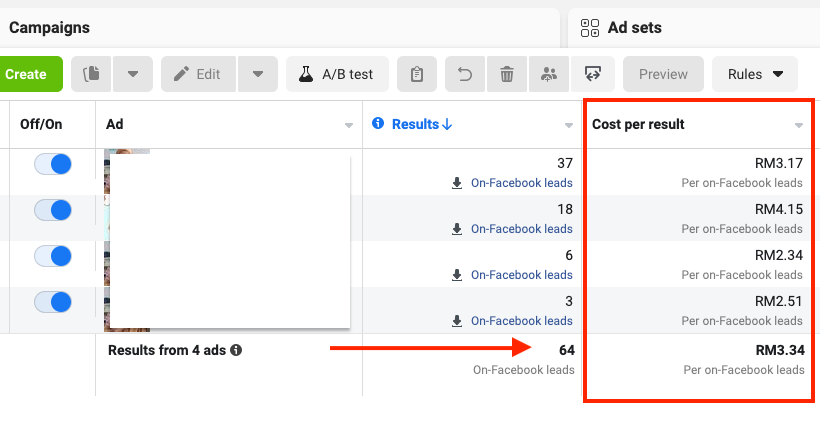The image size is (820, 432).
Task: Toggle off the ad with 6 results
Action: [x=53, y=256]
